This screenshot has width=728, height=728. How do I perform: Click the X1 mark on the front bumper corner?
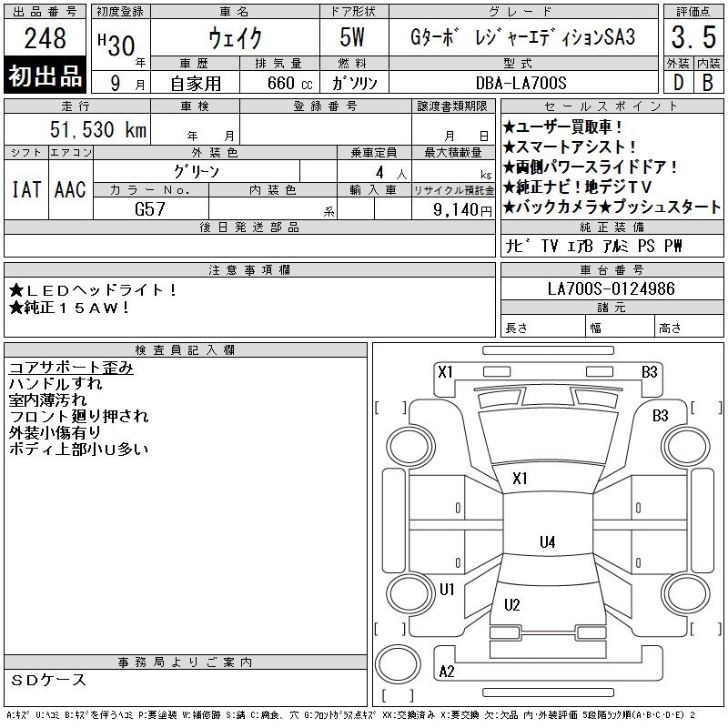click(445, 372)
